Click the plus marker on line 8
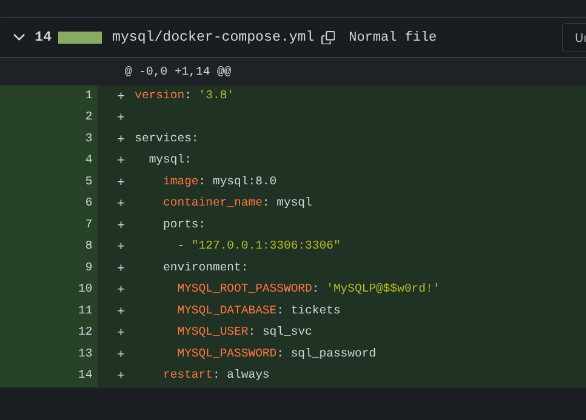Image resolution: width=586 pixels, height=420 pixels. coord(120,246)
